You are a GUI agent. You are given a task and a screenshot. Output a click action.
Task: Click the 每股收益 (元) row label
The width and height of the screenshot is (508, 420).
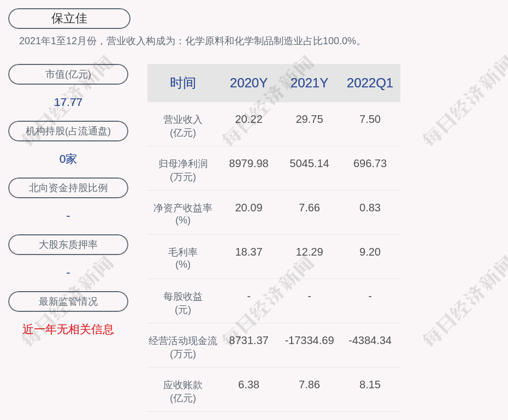(x=183, y=303)
